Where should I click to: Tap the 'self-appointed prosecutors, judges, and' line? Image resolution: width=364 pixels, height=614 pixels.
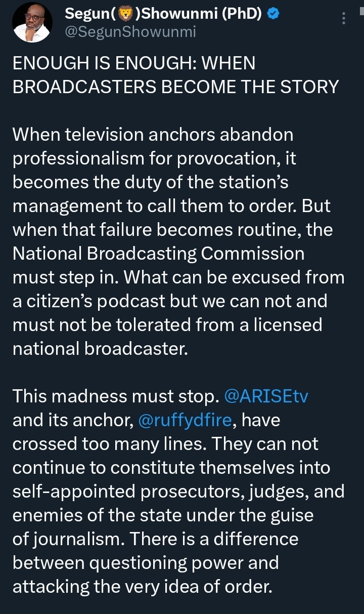[178, 492]
